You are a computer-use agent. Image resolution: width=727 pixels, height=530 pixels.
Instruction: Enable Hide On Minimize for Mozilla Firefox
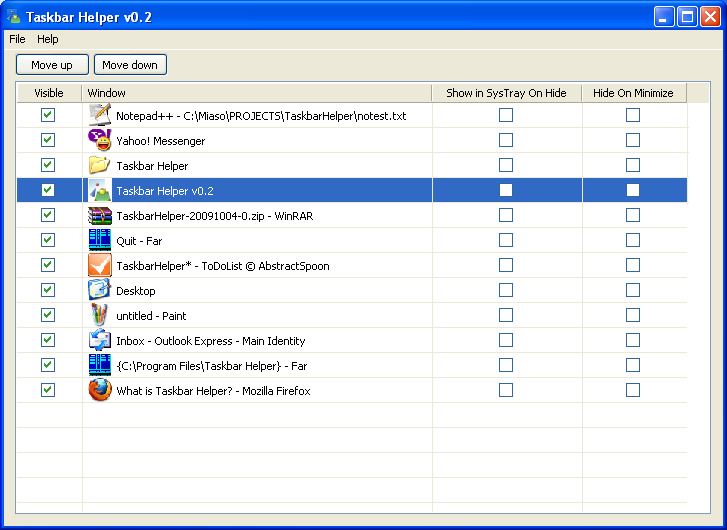pyautogui.click(x=633, y=390)
